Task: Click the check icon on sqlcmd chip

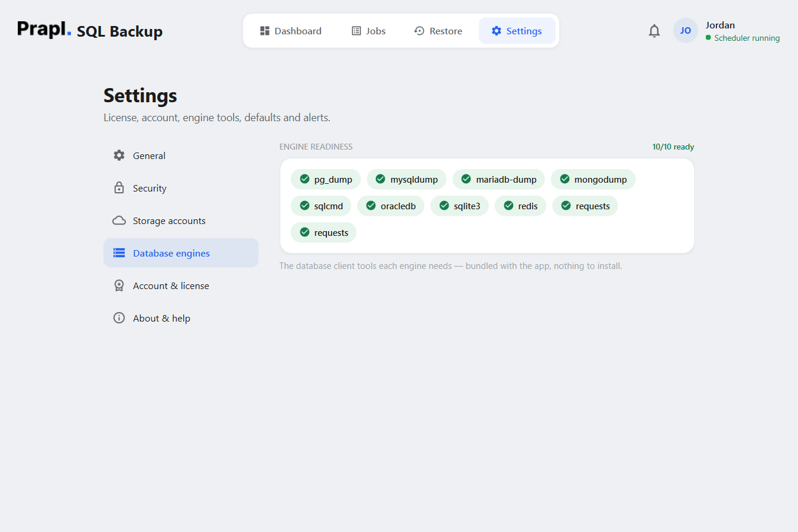Action: (305, 206)
